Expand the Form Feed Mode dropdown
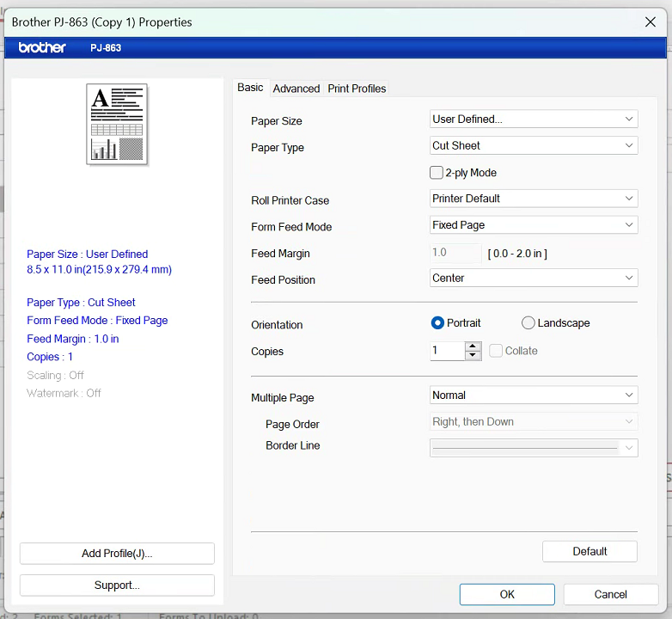This screenshot has width=672, height=619. point(534,225)
